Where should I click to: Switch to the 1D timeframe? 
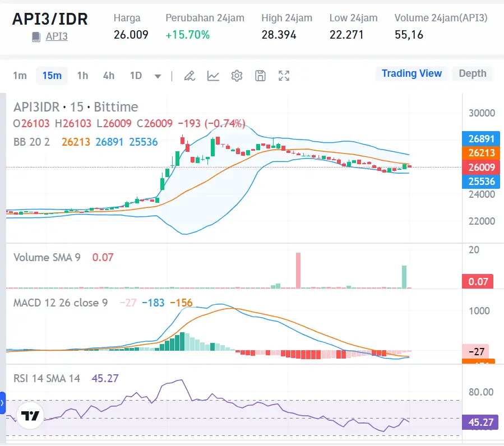tap(135, 76)
